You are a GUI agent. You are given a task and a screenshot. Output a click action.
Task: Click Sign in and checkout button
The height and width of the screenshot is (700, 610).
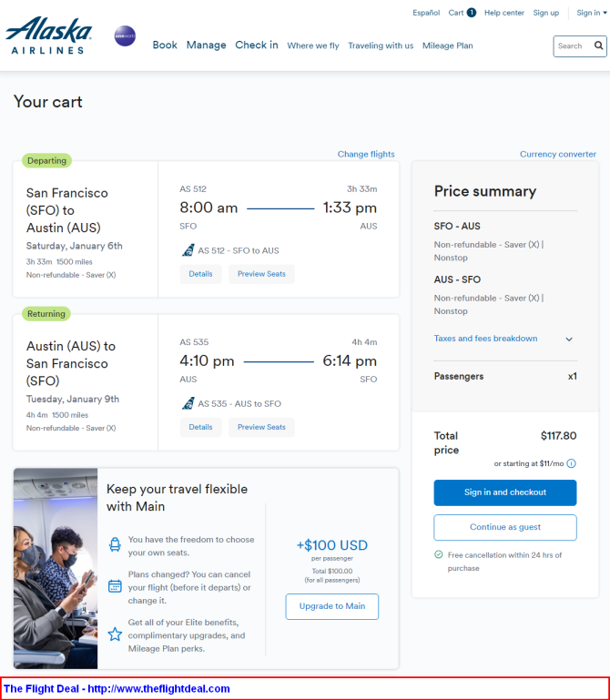click(x=505, y=492)
